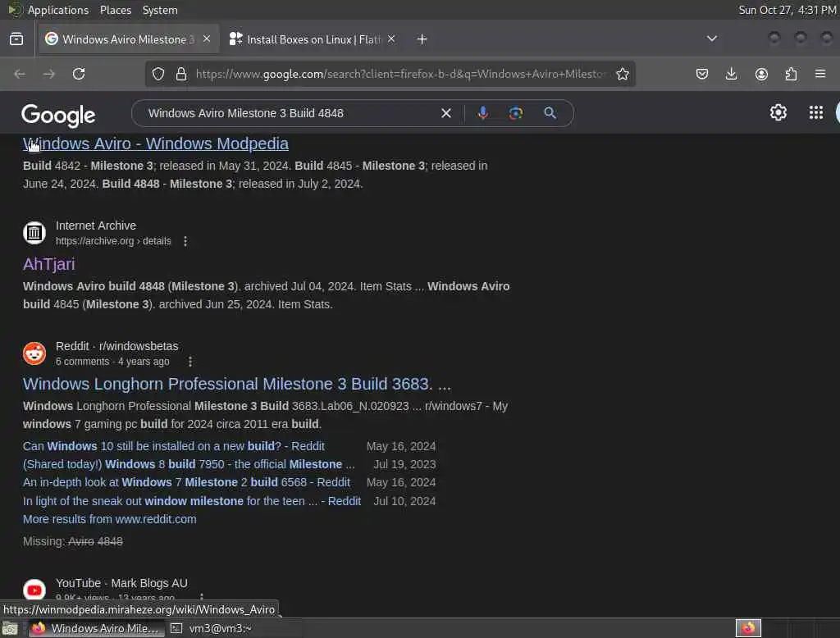Viewport: 840px width, 638px height.
Task: Open Google quick settings gear
Action: coord(778,112)
